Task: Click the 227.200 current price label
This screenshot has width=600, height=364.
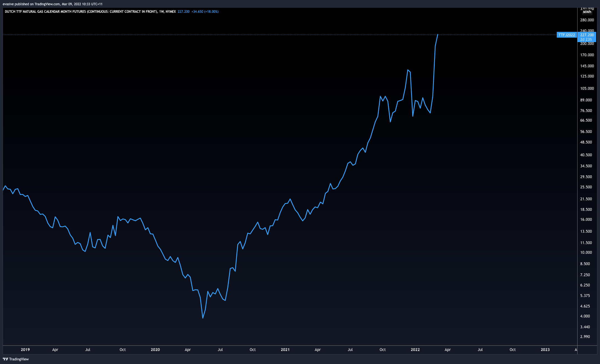Action: point(587,35)
